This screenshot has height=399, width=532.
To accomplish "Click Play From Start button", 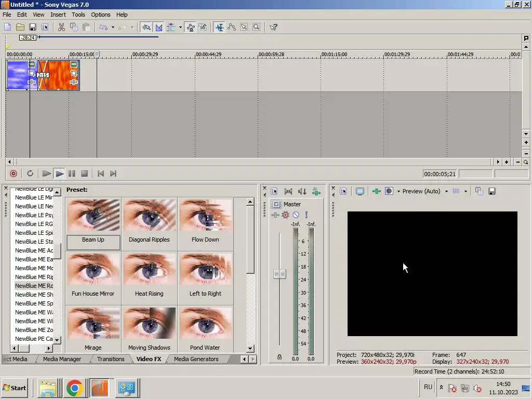I will [46, 174].
